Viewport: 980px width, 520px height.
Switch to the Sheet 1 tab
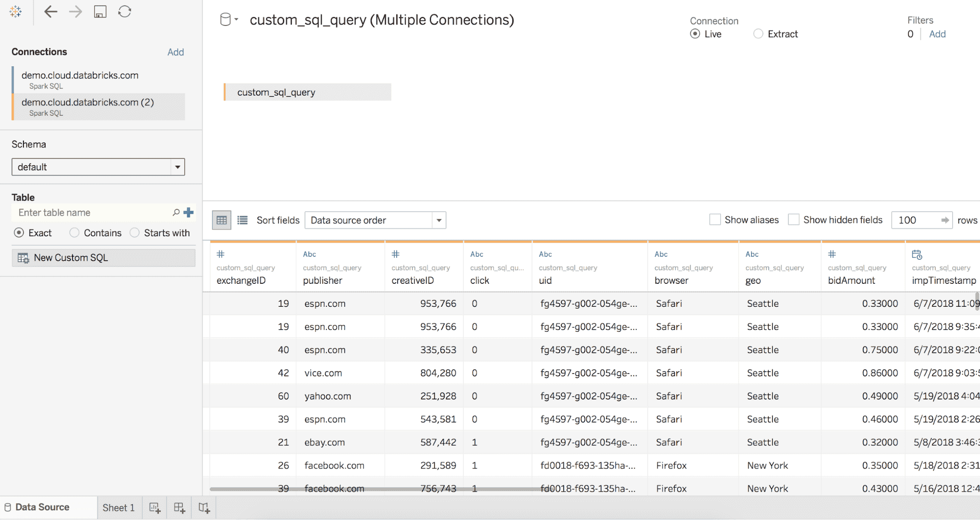(118, 508)
